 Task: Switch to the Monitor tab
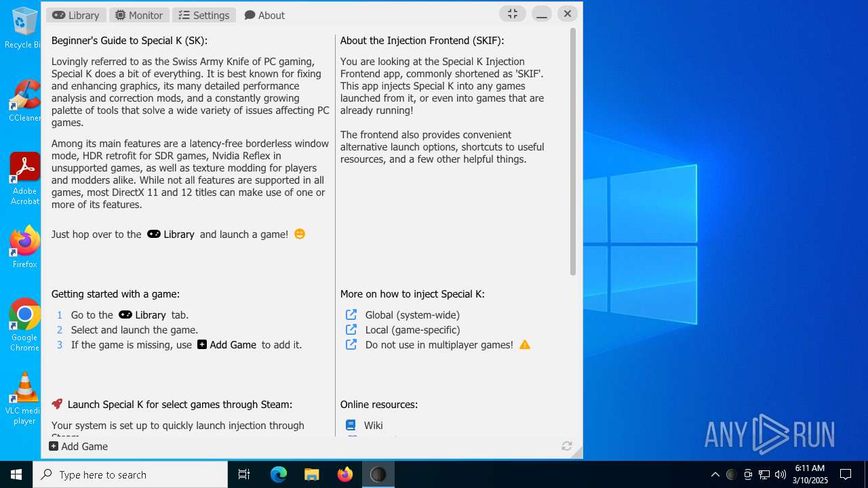coord(139,15)
